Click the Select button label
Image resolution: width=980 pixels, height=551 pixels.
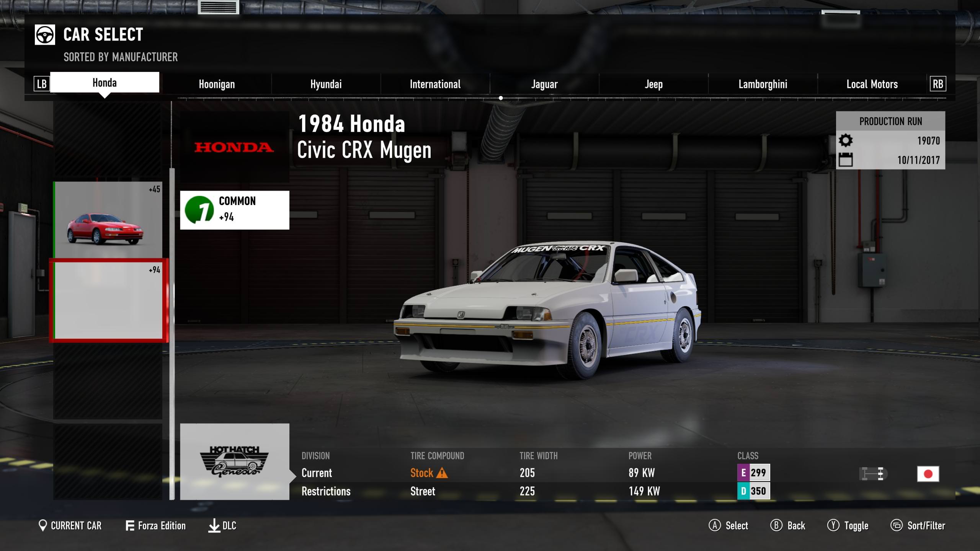[737, 526]
